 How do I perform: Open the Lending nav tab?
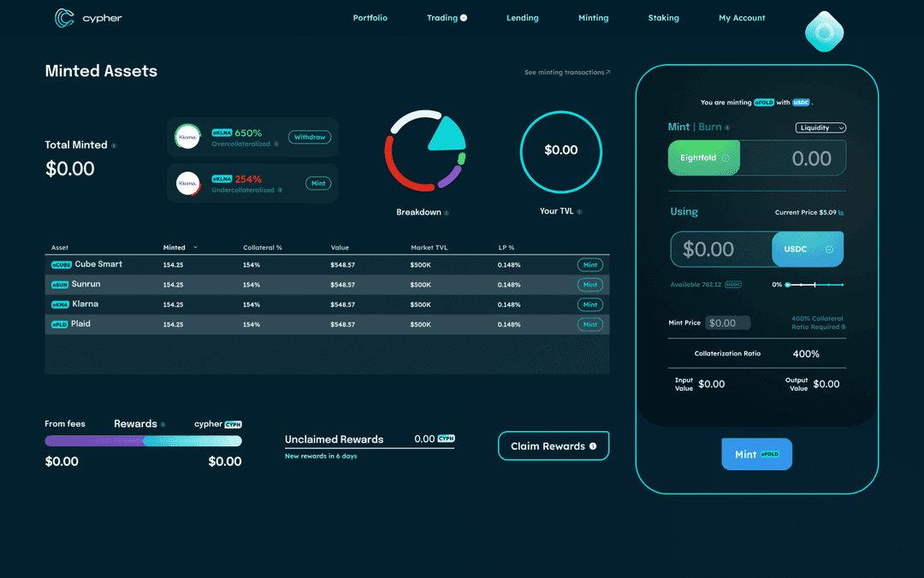(522, 18)
